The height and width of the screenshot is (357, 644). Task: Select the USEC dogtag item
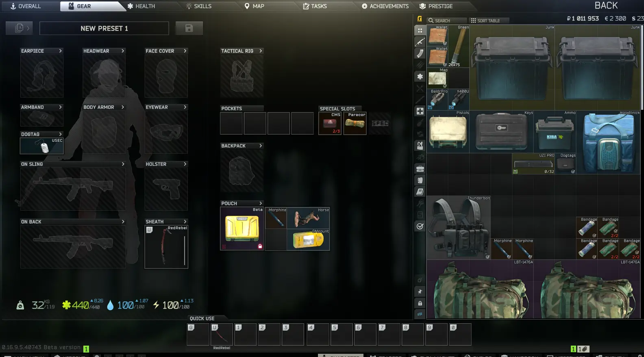42,146
